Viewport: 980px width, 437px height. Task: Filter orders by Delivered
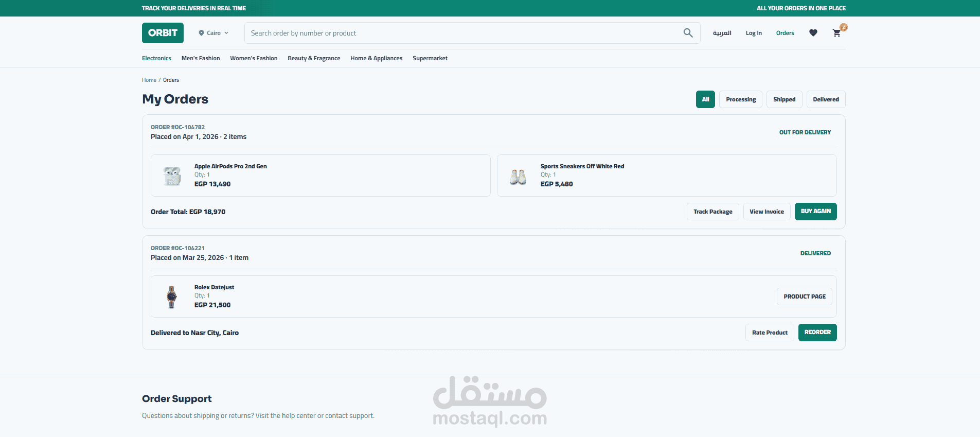click(x=826, y=99)
